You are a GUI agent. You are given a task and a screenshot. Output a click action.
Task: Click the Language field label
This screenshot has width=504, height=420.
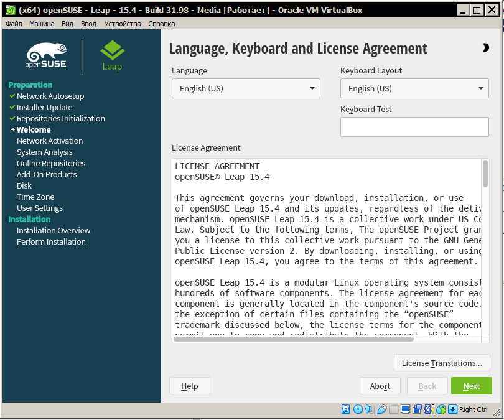(x=189, y=71)
